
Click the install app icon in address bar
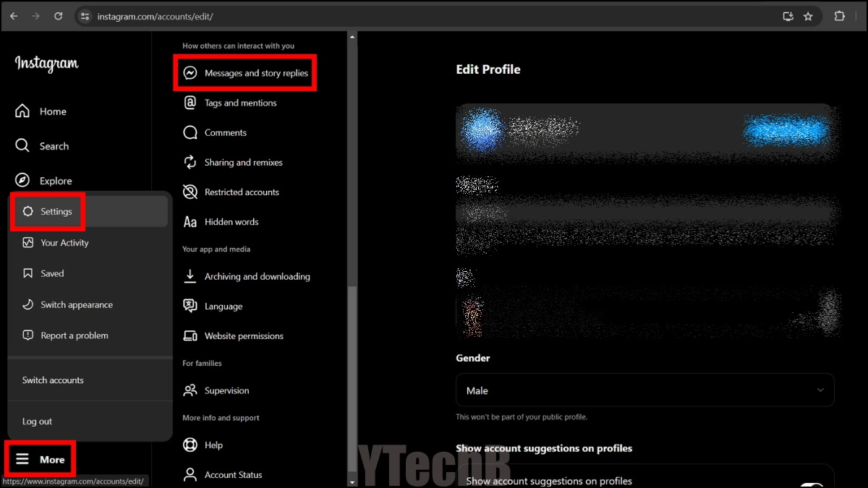pos(788,16)
